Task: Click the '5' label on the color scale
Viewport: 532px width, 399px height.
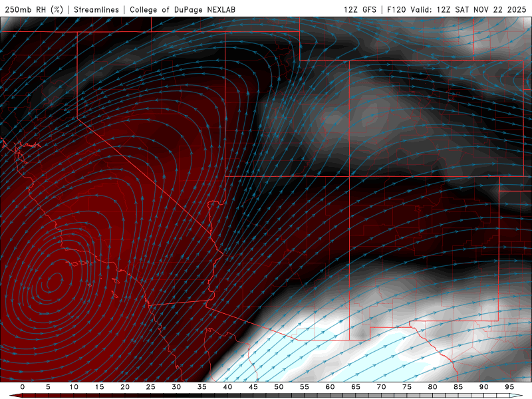Action: click(48, 387)
